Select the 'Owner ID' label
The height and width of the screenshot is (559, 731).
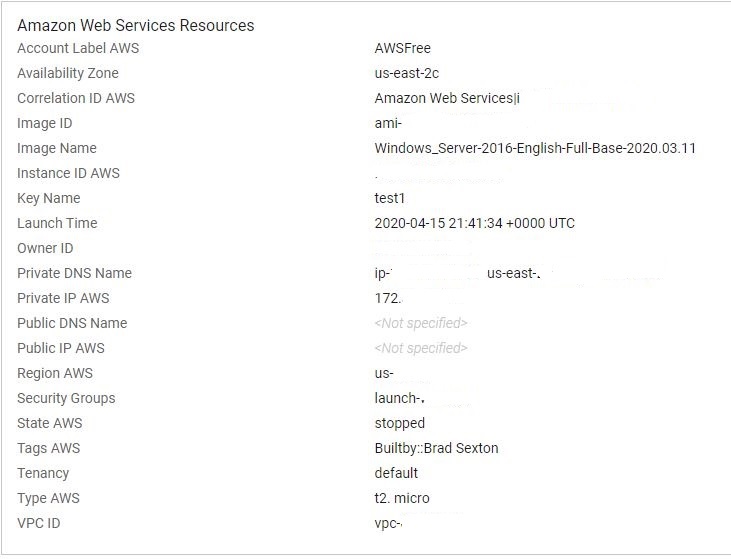[45, 248]
